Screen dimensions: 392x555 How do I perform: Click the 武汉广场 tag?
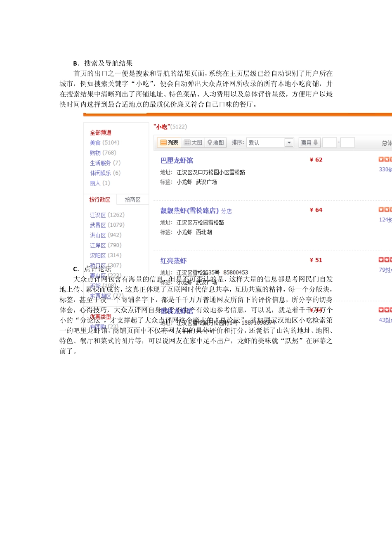(x=206, y=182)
